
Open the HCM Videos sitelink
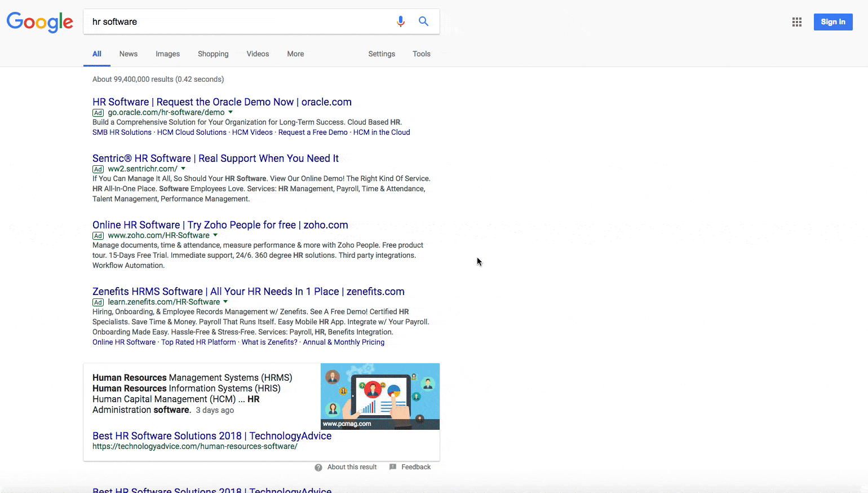[x=253, y=133]
